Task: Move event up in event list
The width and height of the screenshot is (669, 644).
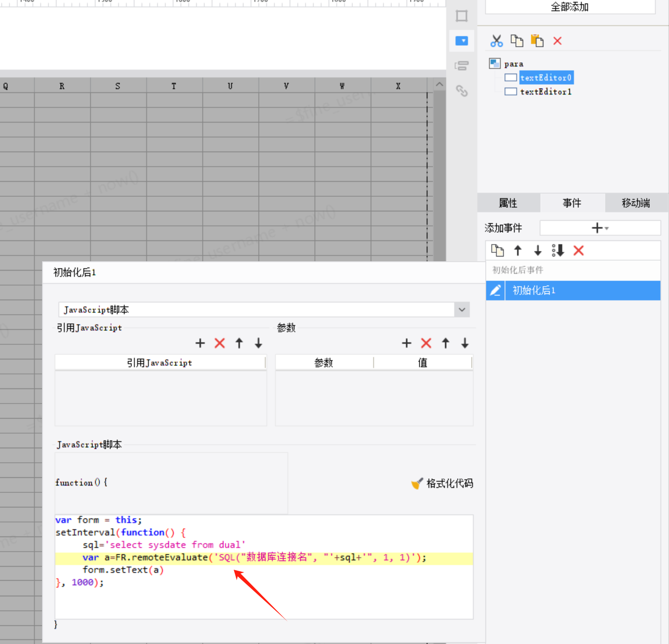Action: click(518, 251)
